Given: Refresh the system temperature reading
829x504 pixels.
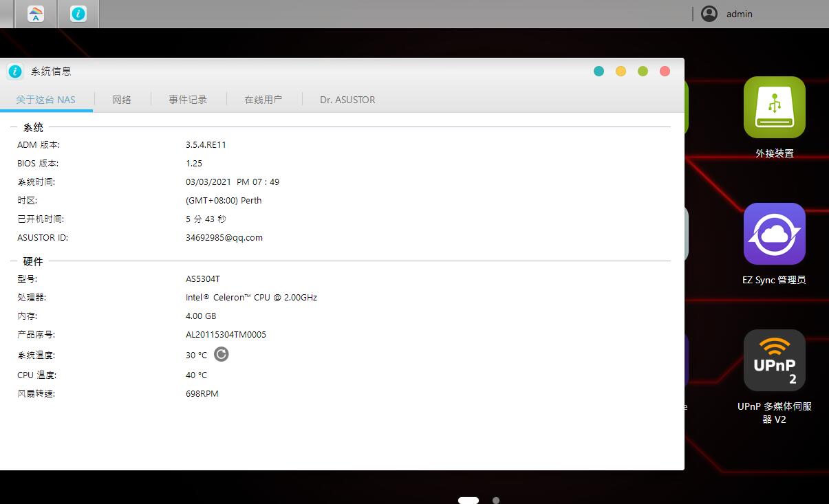Looking at the screenshot, I should click(221, 354).
